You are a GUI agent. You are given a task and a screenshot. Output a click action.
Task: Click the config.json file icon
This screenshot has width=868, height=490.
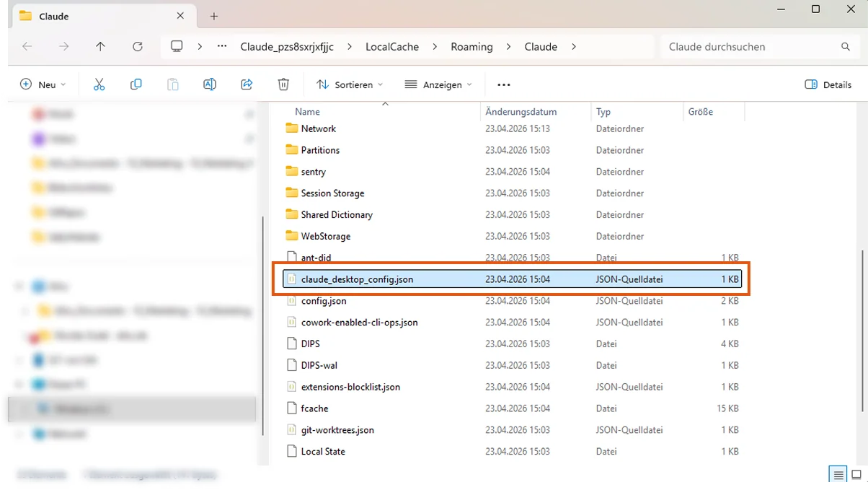(291, 301)
